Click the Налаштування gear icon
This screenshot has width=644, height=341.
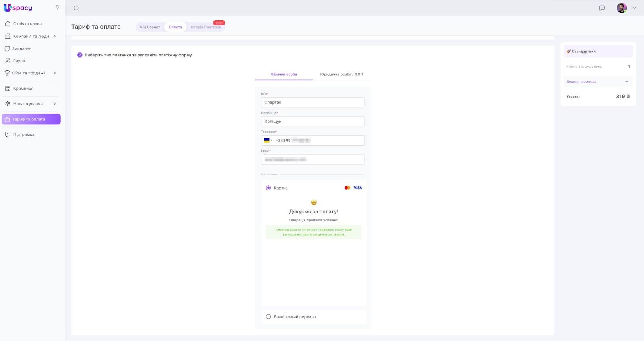click(x=8, y=104)
